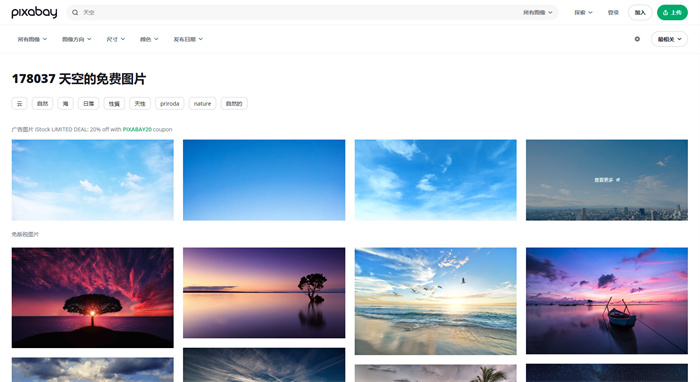The image size is (700, 382).
Task: Expand the 尺寸 filter
Action: click(116, 39)
